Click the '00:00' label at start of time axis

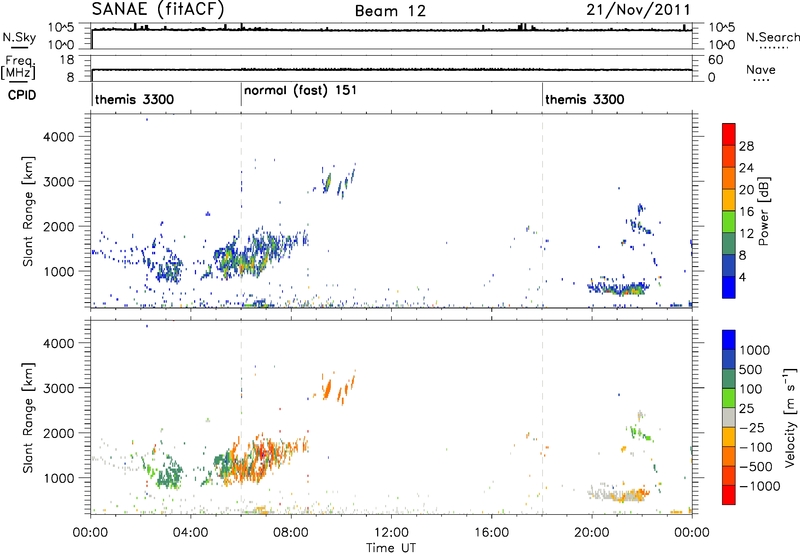tap(91, 533)
